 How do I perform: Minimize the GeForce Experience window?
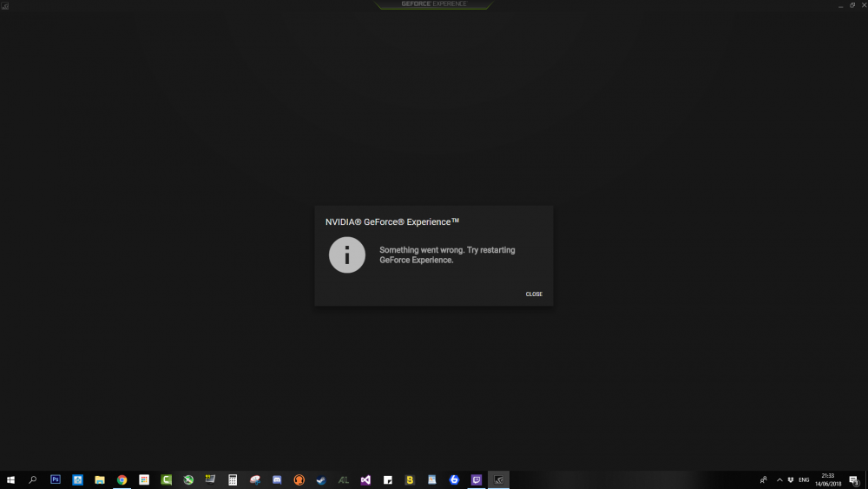840,5
